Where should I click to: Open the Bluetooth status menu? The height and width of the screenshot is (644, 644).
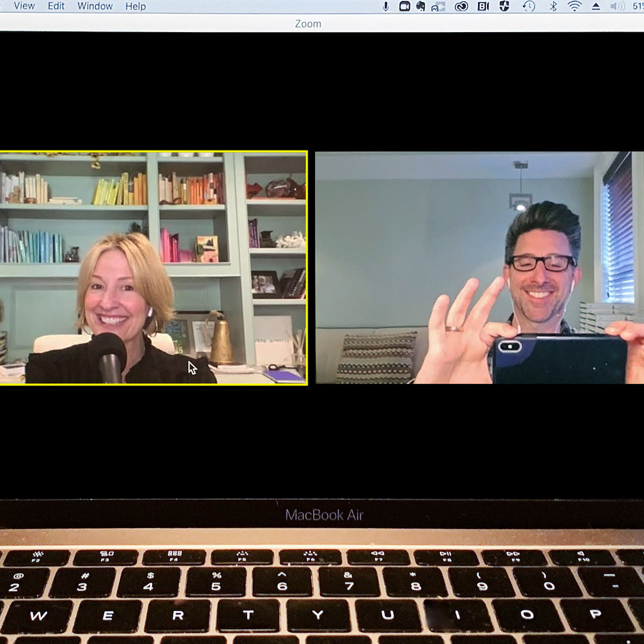pyautogui.click(x=553, y=6)
